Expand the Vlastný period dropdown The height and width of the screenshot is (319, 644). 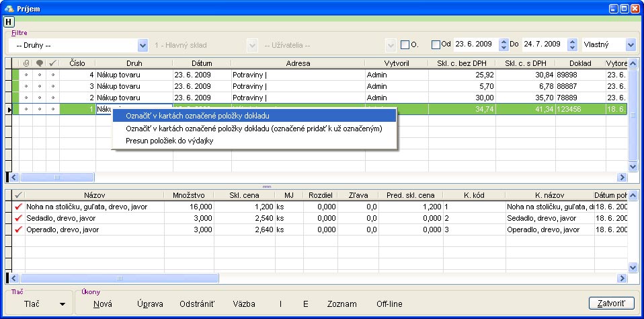631,45
